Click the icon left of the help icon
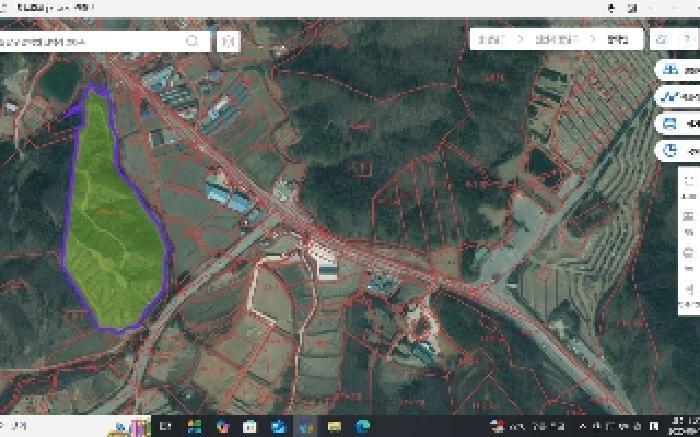The image size is (700, 437). click(x=662, y=39)
